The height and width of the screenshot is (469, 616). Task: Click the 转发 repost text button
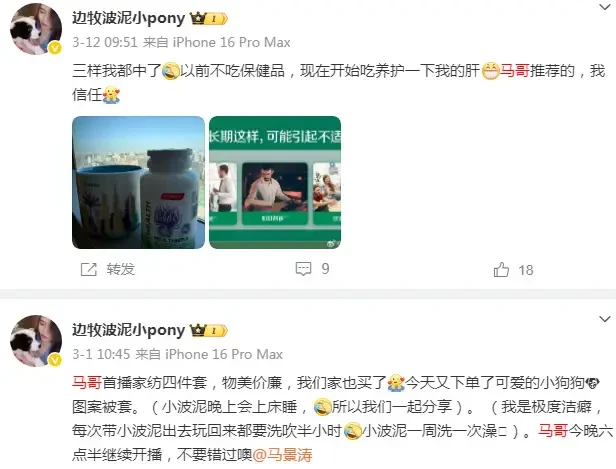pyautogui.click(x=121, y=269)
